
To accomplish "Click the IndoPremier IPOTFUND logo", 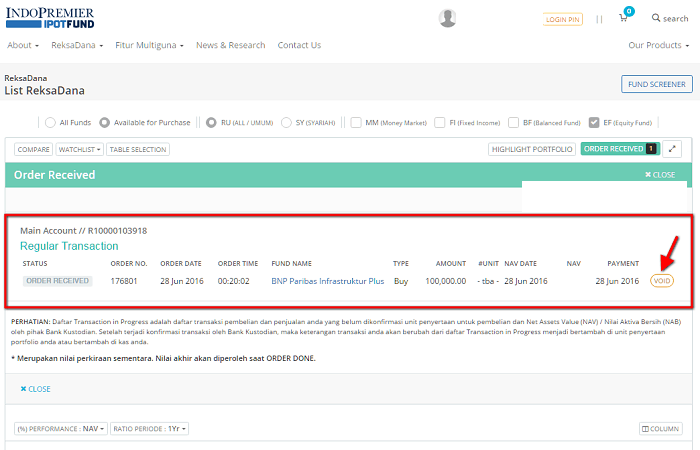I will [x=48, y=18].
